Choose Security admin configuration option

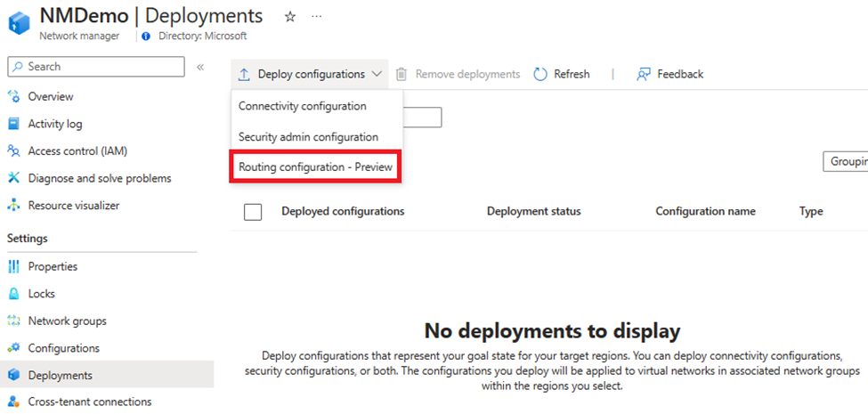[x=308, y=137]
